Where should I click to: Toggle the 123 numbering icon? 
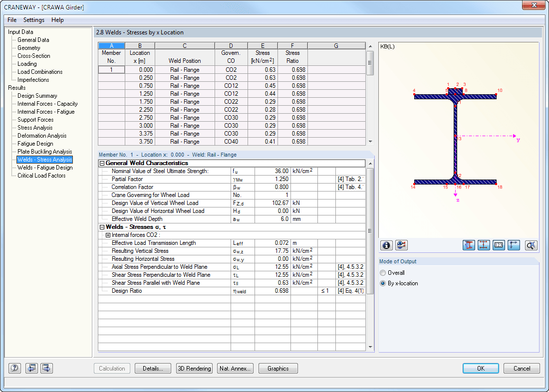(499, 245)
